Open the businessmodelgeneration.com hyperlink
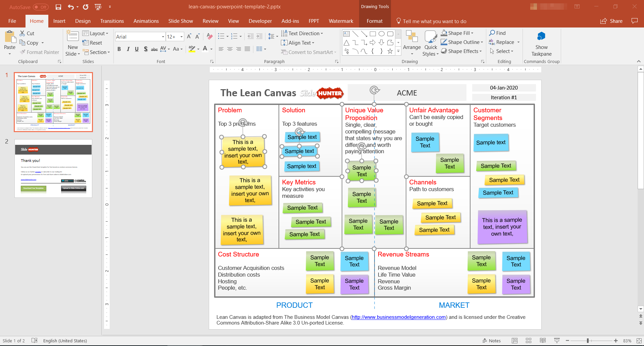This screenshot has height=346, width=644. tap(399, 317)
